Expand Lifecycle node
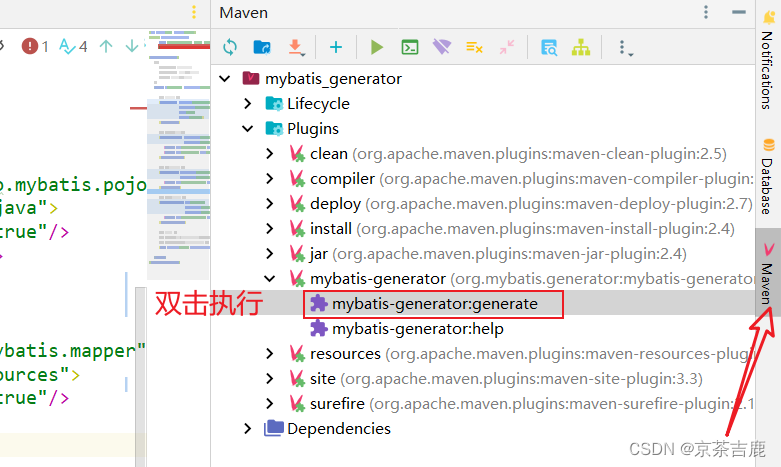 click(248, 104)
